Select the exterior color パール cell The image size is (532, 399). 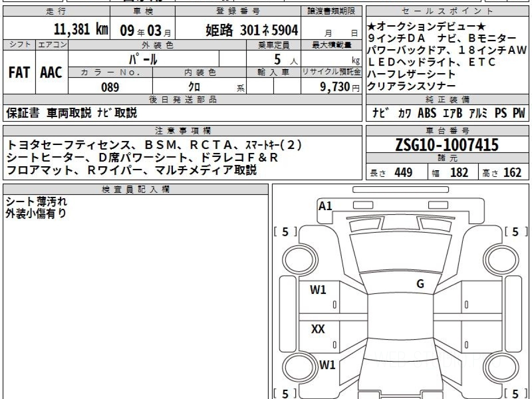pyautogui.click(x=143, y=59)
